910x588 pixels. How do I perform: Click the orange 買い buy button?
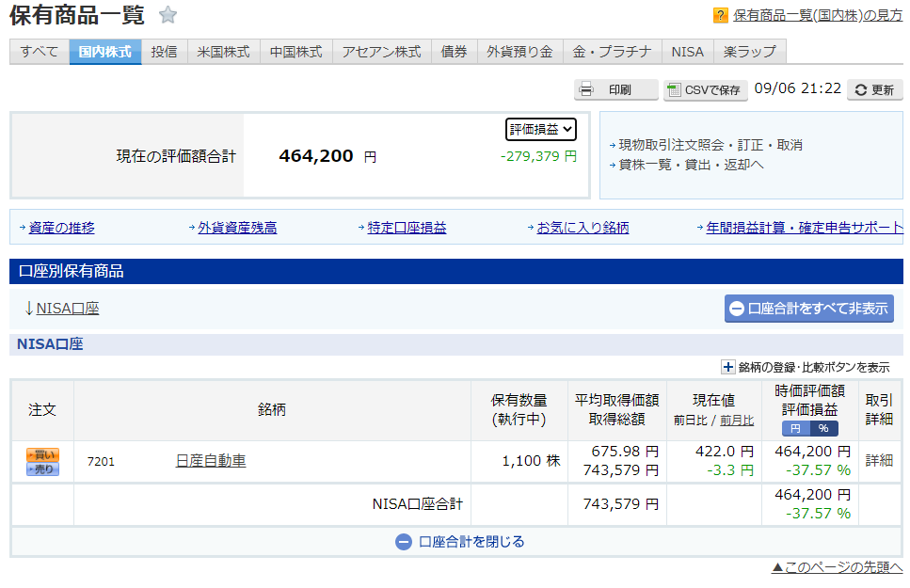coord(42,454)
